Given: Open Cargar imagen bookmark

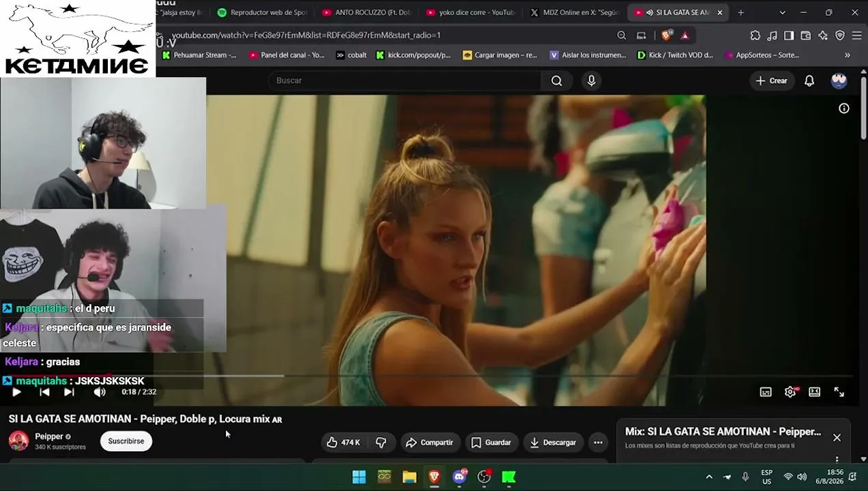Looking at the screenshot, I should click(500, 55).
